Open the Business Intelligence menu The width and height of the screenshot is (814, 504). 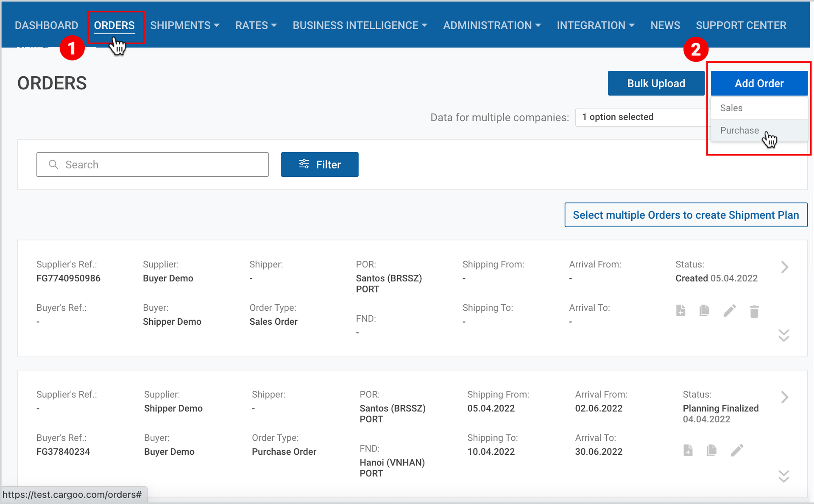[x=360, y=25]
